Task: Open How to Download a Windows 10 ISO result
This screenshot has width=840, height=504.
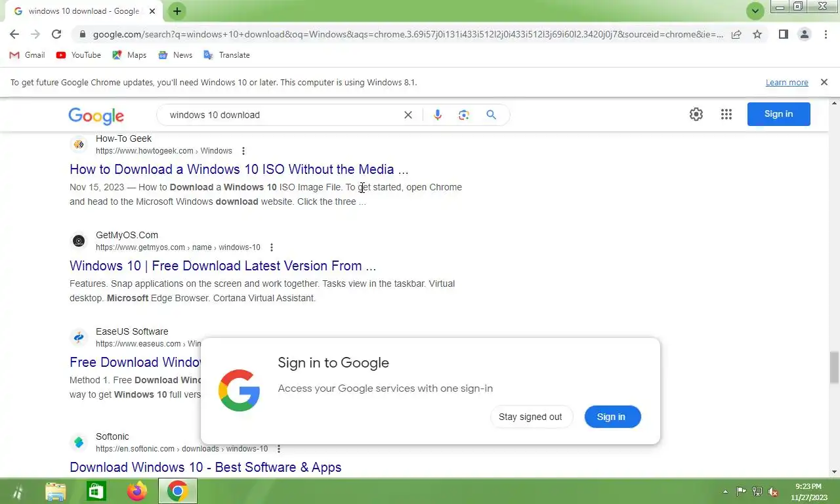Action: (x=239, y=169)
